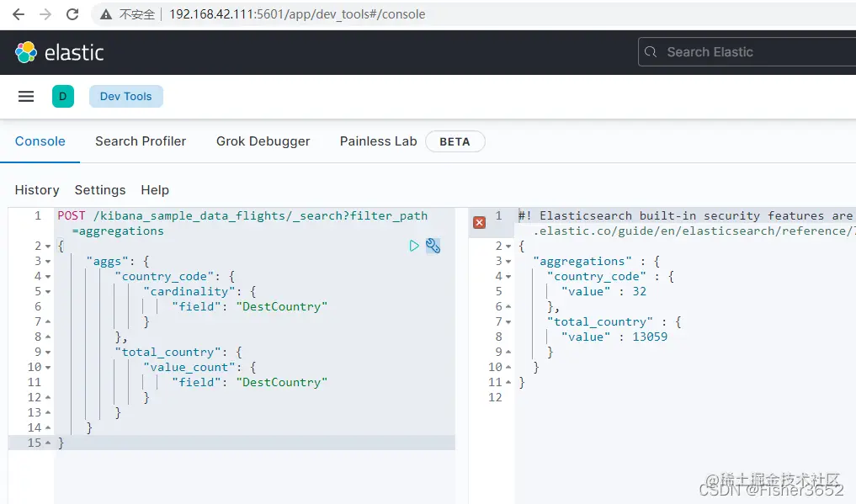Click the "=aggregations" wrapped query text
This screenshot has height=504, width=856.
tap(117, 231)
